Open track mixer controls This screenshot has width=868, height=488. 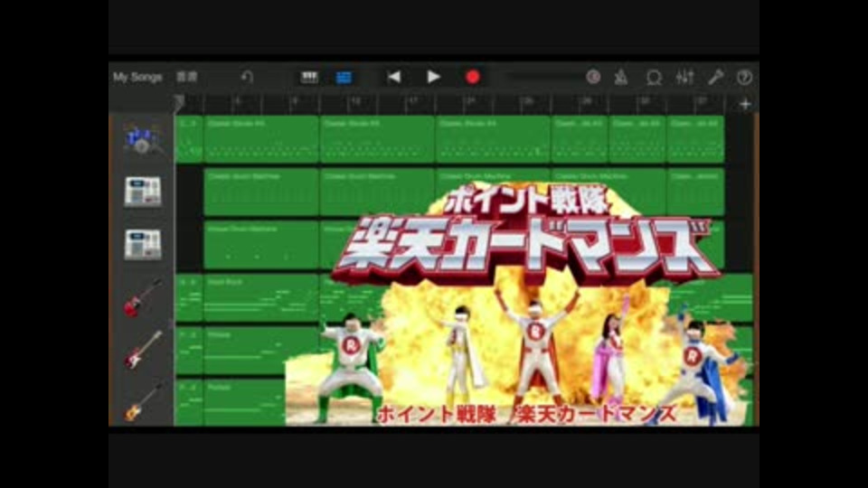coord(684,77)
